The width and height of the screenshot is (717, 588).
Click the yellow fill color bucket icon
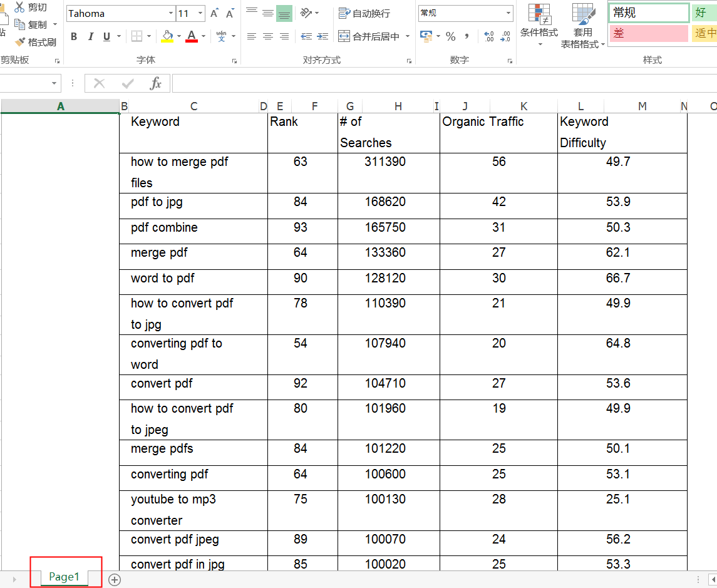click(x=167, y=36)
